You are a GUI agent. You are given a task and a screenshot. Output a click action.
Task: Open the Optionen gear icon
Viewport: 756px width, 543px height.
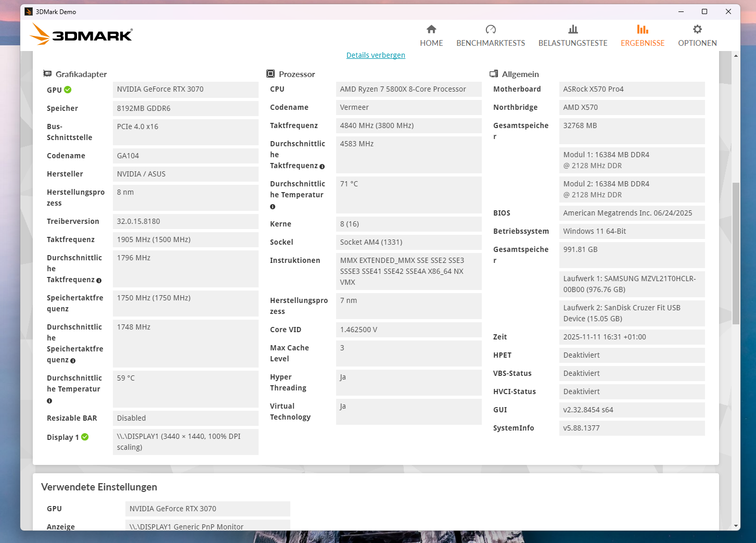(x=697, y=29)
